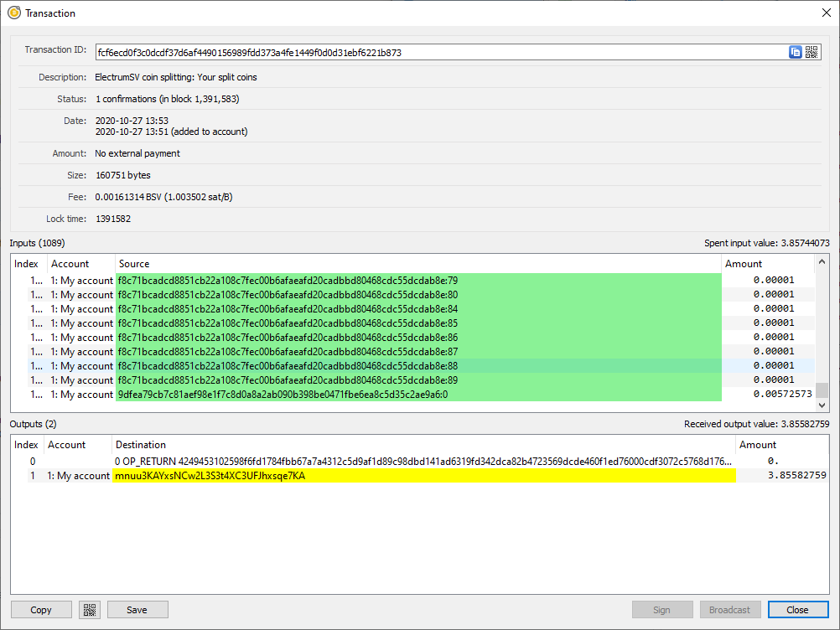Image resolution: width=840 pixels, height=630 pixels.
Task: Close the Transaction dialog
Action: (x=797, y=609)
